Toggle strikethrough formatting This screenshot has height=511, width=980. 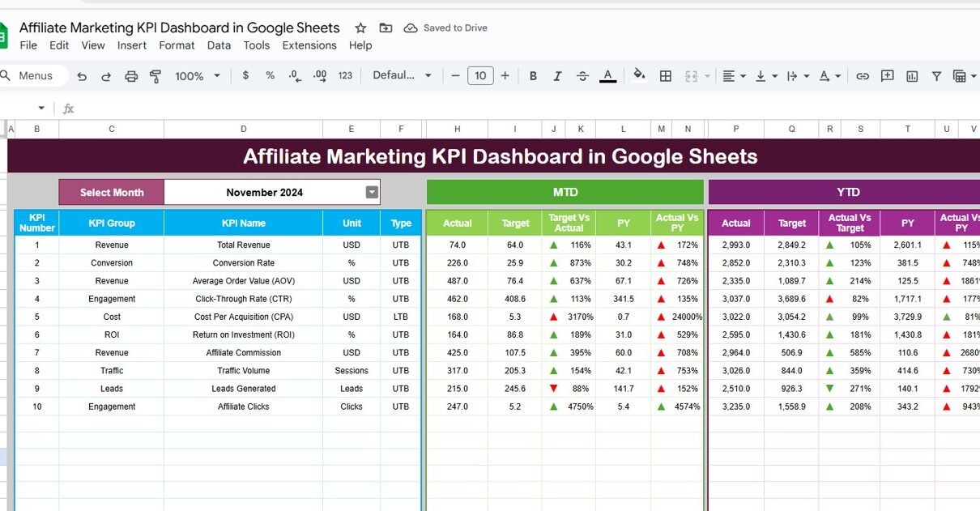pyautogui.click(x=582, y=75)
